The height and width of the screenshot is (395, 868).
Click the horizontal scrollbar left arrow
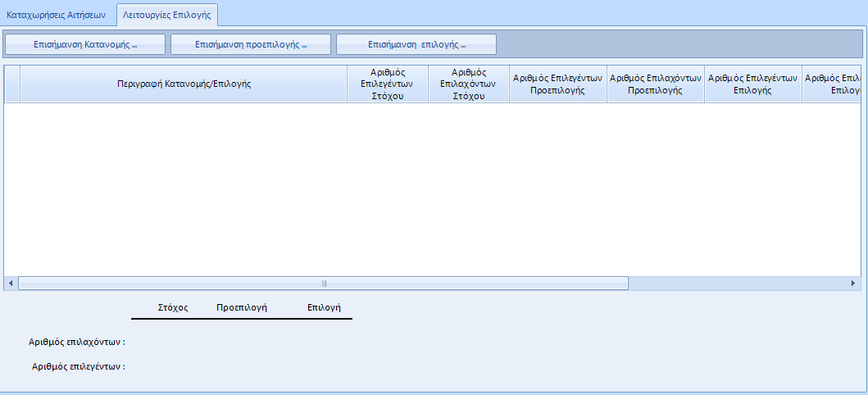pos(11,283)
